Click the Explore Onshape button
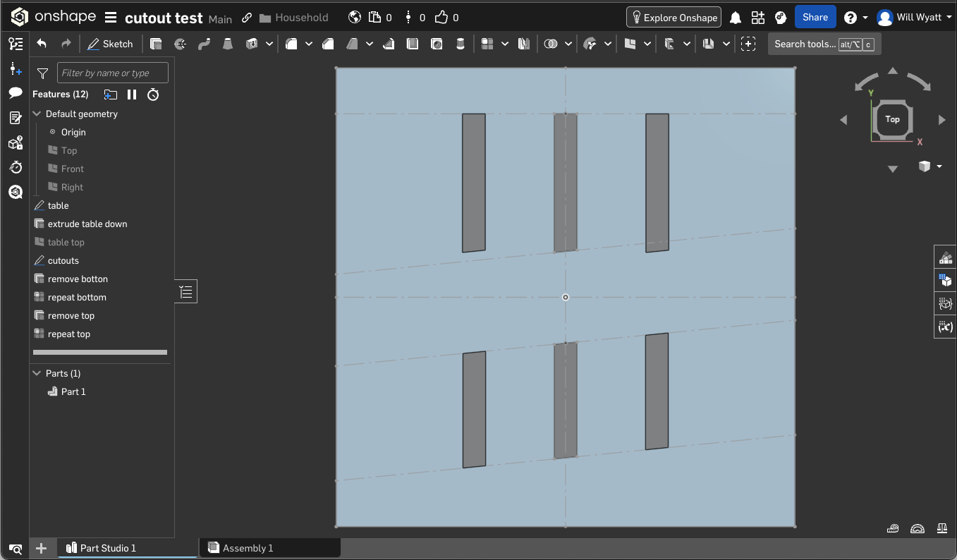 tap(674, 18)
